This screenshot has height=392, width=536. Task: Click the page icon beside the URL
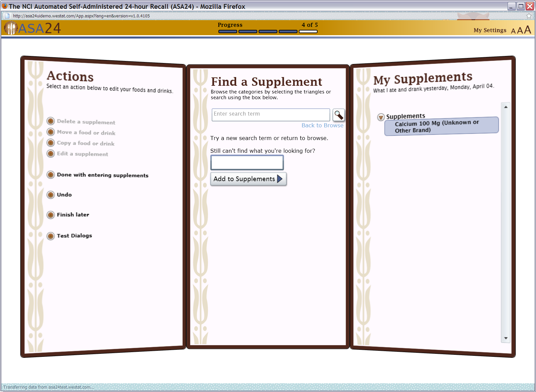7,16
